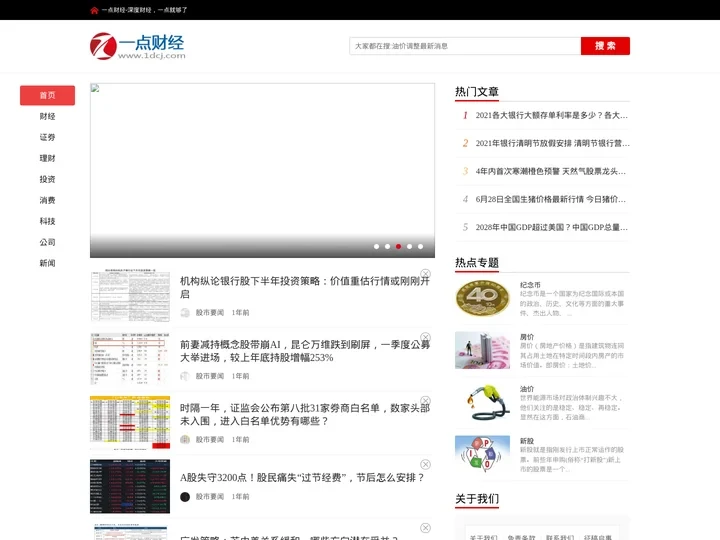The width and height of the screenshot is (720, 540).
Task: Click 股市要闻 author under A股失守3200点 article
Action: pos(210,497)
